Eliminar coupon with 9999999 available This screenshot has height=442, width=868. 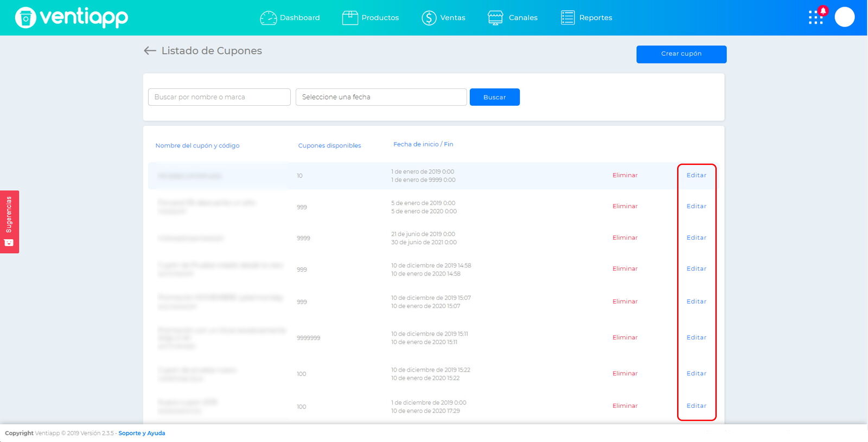(625, 337)
